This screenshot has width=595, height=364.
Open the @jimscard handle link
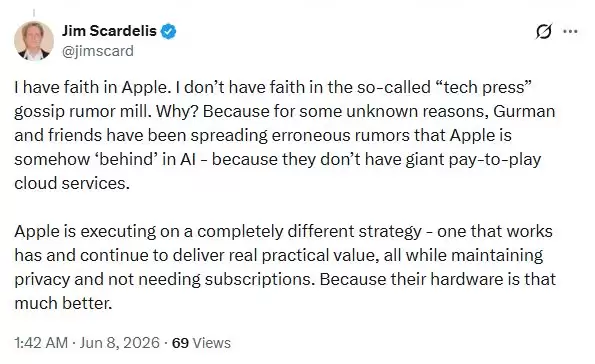click(98, 51)
